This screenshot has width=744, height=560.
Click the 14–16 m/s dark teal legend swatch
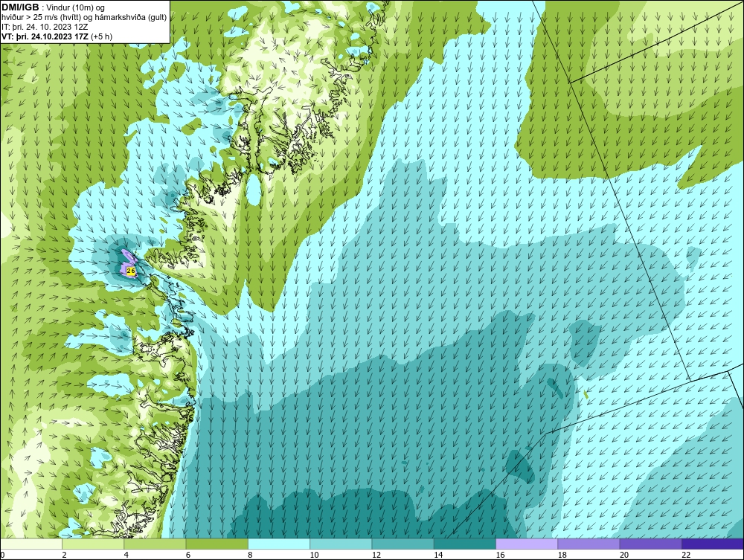click(x=465, y=544)
